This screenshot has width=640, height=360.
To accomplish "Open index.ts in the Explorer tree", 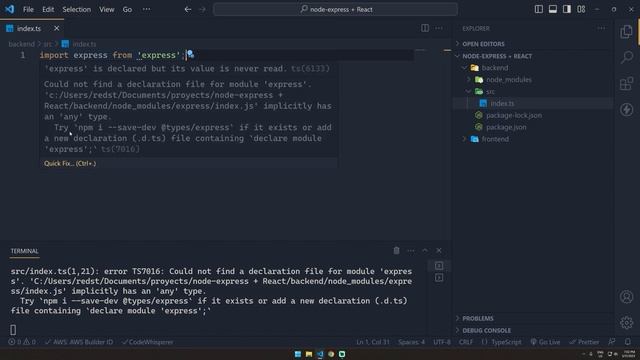I will 502,103.
